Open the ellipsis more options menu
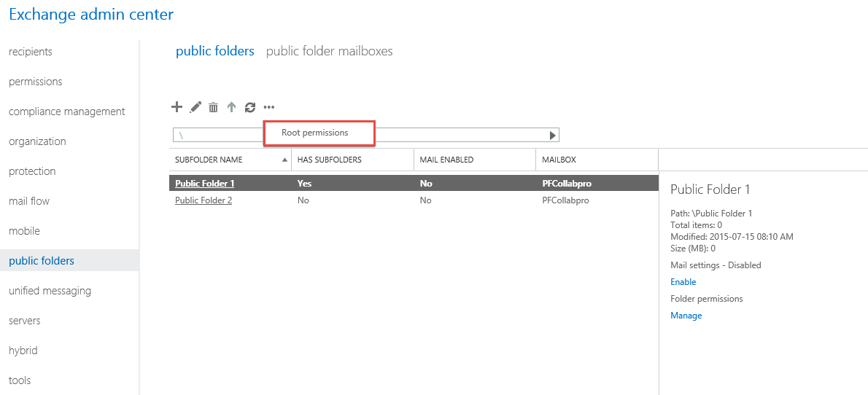This screenshot has height=395, width=868. pyautogui.click(x=268, y=107)
